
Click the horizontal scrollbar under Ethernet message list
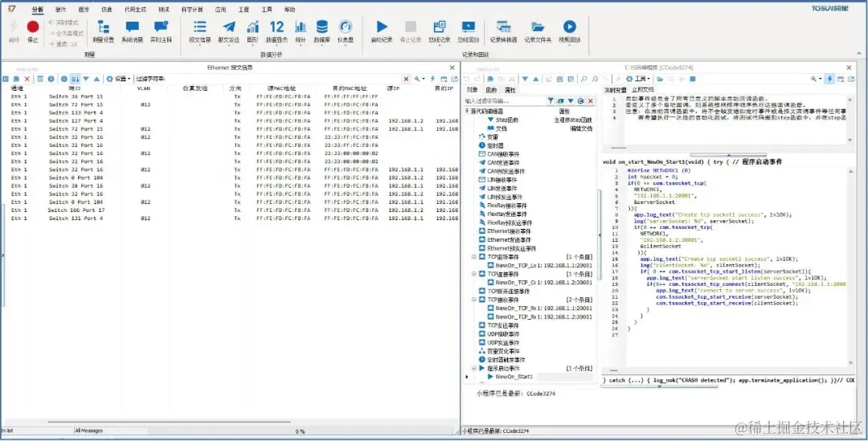(170, 423)
